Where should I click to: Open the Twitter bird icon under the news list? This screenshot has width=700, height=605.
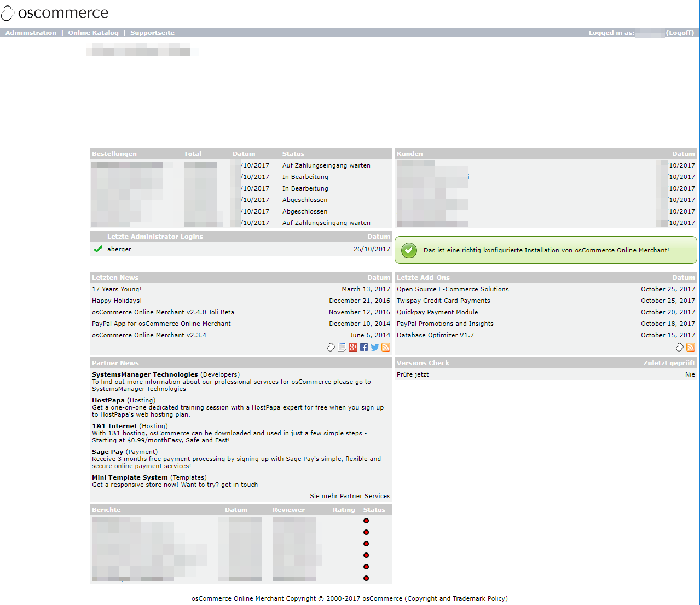375,347
